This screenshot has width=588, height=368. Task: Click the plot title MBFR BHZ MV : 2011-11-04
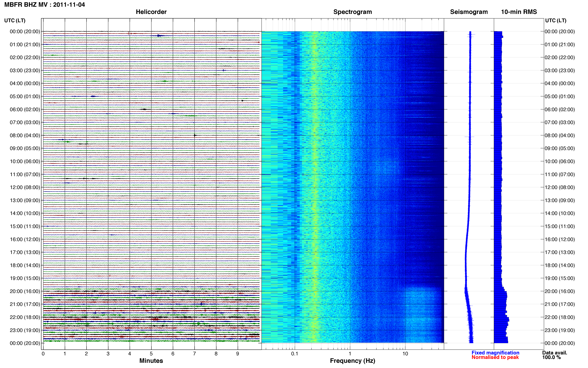coord(45,5)
